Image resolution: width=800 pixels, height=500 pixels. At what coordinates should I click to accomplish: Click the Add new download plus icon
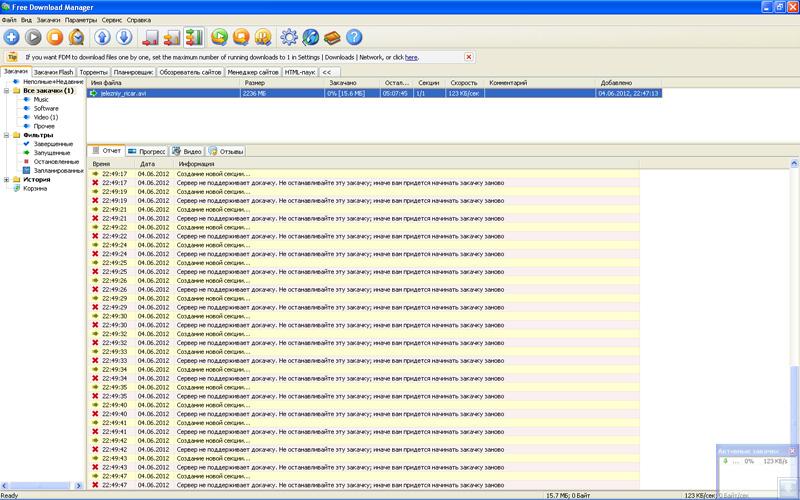(x=11, y=37)
